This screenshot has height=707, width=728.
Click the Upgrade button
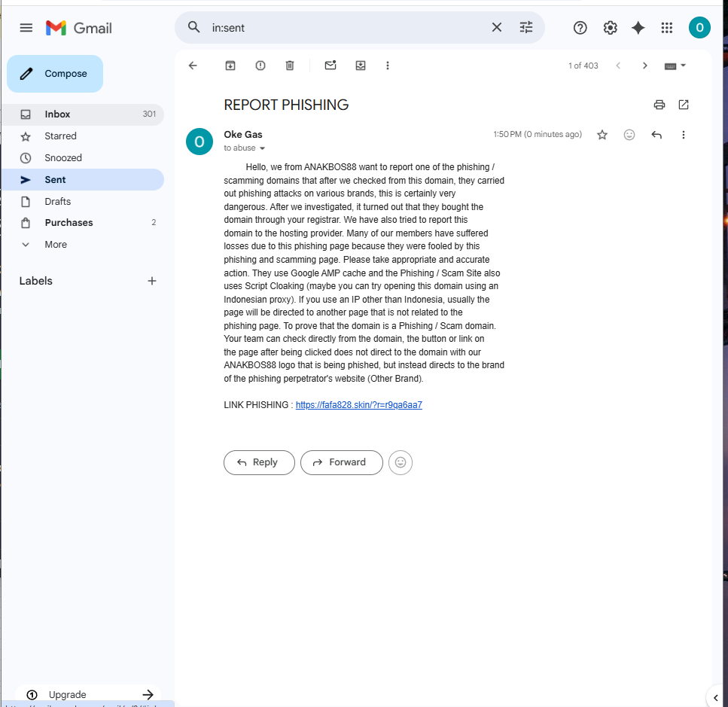pos(88,694)
